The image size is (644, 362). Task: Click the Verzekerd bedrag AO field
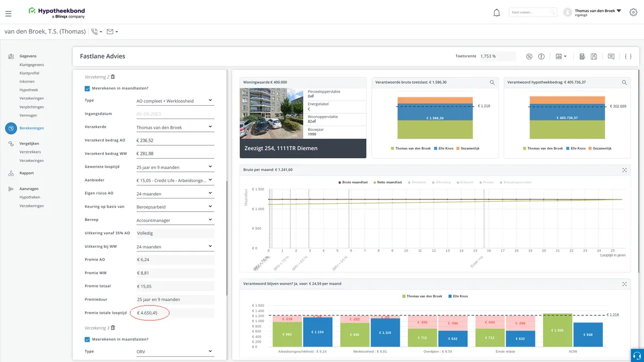[x=174, y=141]
